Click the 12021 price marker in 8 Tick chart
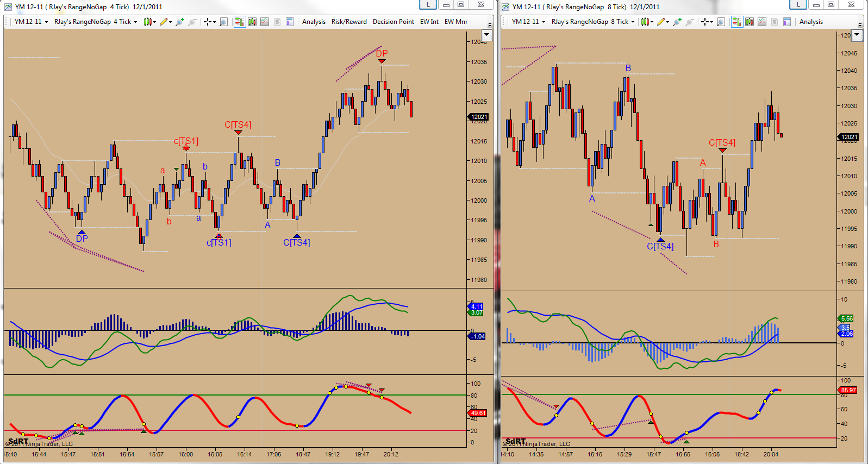The image size is (868, 464). [x=849, y=137]
